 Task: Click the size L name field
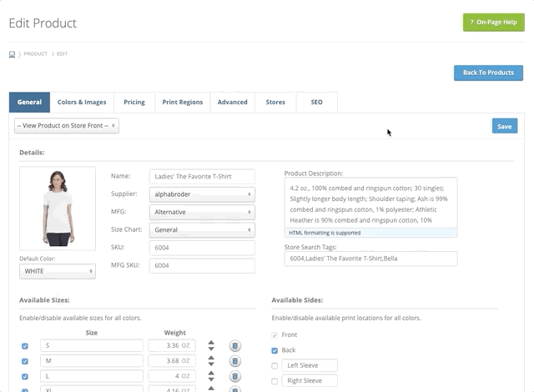92,376
